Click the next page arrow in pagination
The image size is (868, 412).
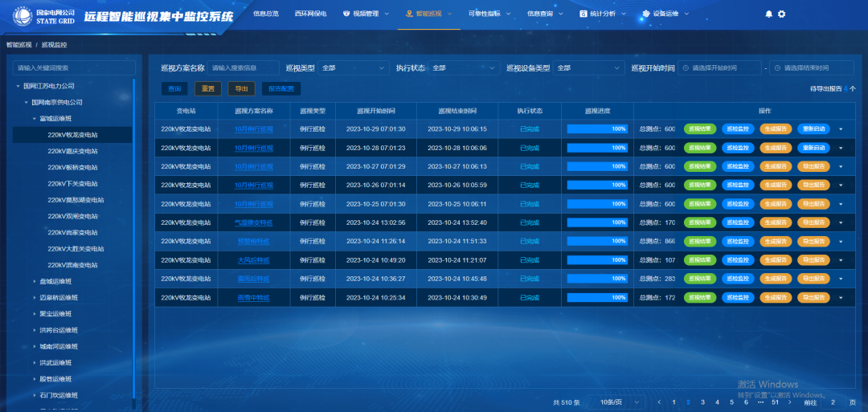[x=789, y=402]
